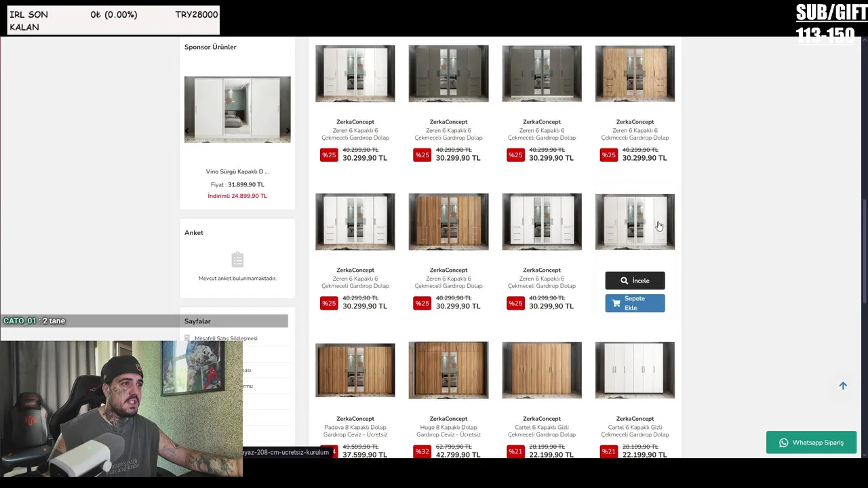Open the Hugo 8 Kapaklı wardrobe image
Image resolution: width=868 pixels, height=488 pixels.
point(448,370)
